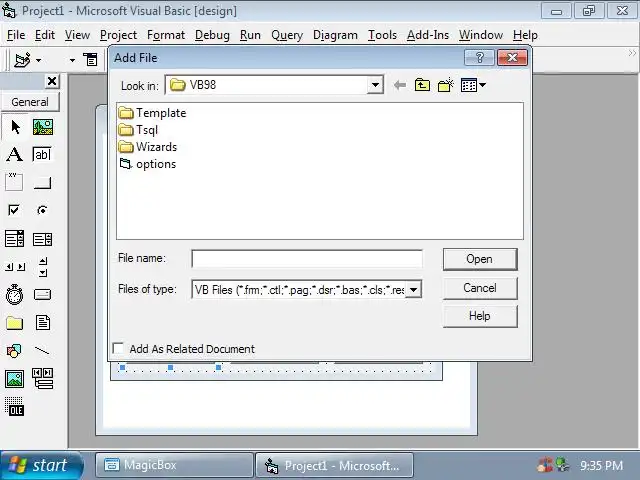Select the DirListBox tool in toolbox
The image size is (640, 480).
click(x=14, y=323)
